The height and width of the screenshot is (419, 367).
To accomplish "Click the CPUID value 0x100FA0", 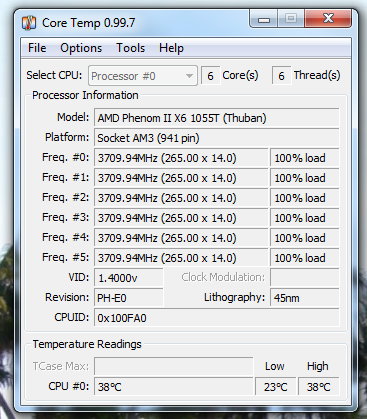I will [x=217, y=318].
